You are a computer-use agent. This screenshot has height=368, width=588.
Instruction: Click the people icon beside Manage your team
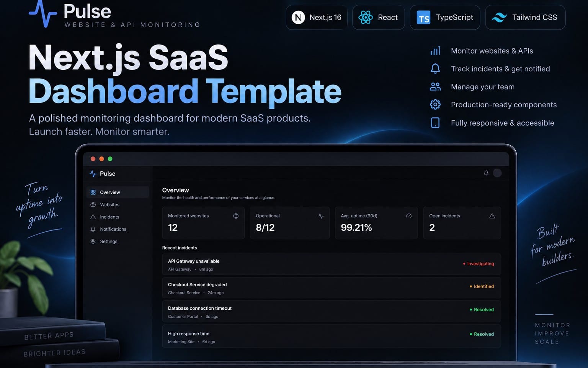[x=435, y=87]
